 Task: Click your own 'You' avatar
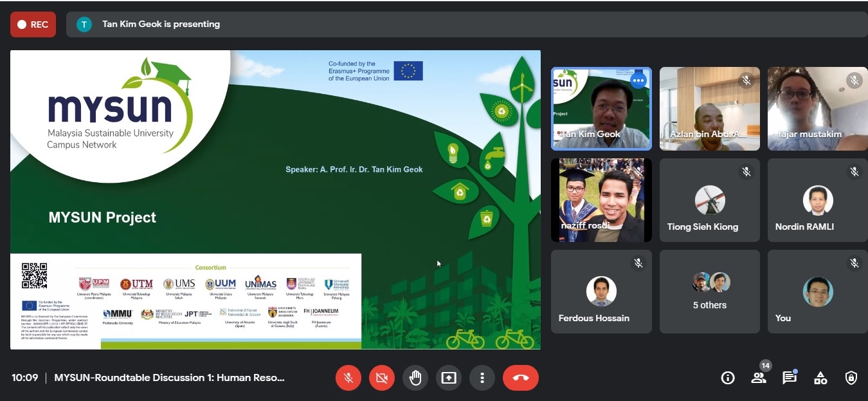click(818, 292)
